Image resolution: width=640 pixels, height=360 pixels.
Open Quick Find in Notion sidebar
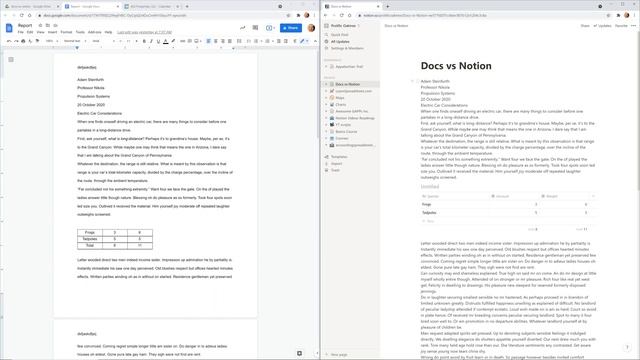[x=340, y=35]
